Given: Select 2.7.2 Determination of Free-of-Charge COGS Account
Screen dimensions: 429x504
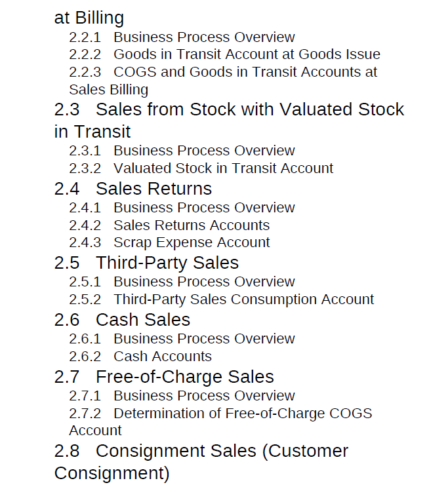Looking at the screenshot, I should click(220, 421).
